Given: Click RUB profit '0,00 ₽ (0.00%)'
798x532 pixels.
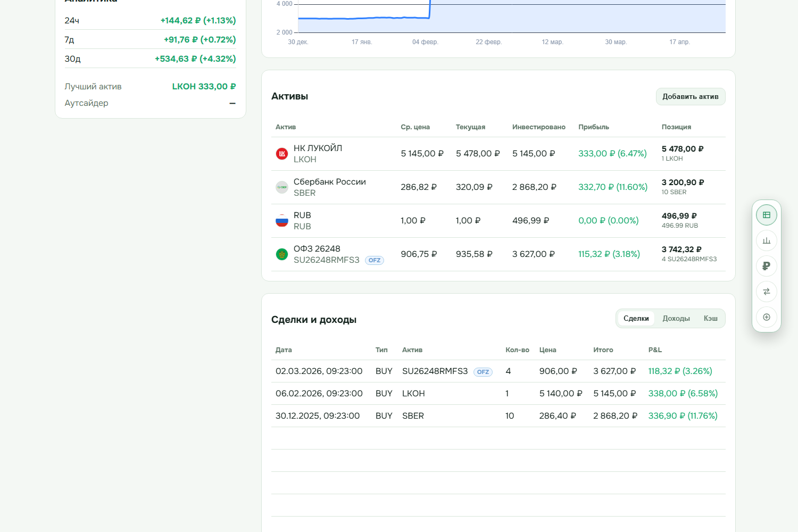Looking at the screenshot, I should click(609, 220).
